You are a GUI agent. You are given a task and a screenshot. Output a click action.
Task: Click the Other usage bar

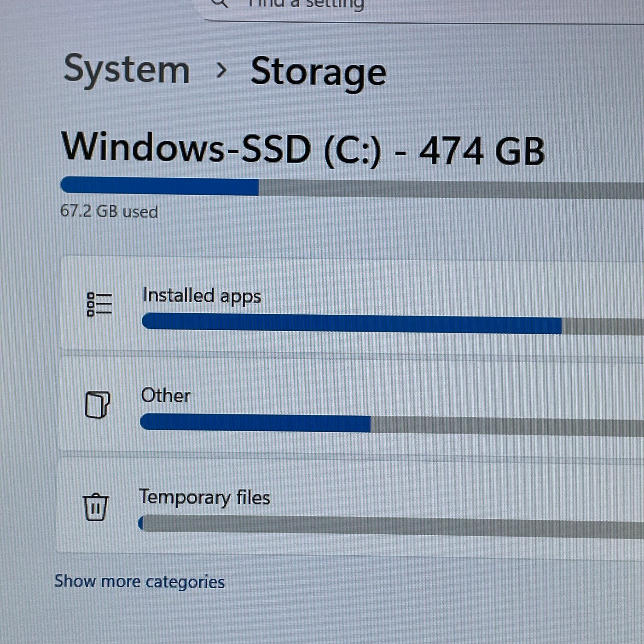pos(255,422)
